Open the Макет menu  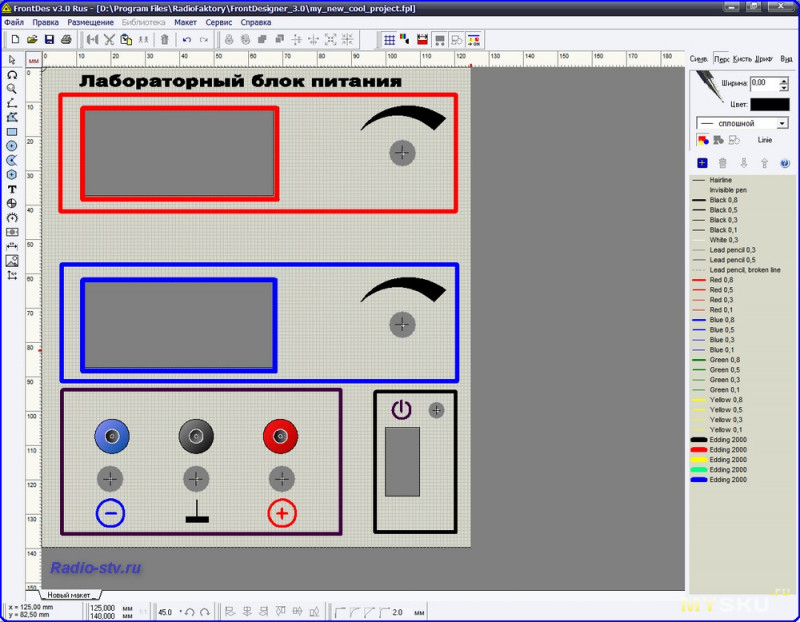click(185, 22)
